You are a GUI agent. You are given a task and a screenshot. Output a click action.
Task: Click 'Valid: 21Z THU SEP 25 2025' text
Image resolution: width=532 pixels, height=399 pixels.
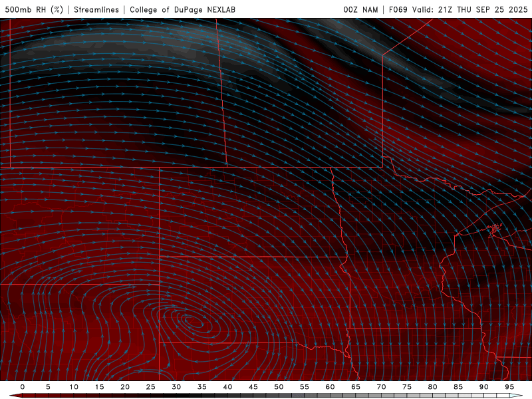tap(470, 9)
